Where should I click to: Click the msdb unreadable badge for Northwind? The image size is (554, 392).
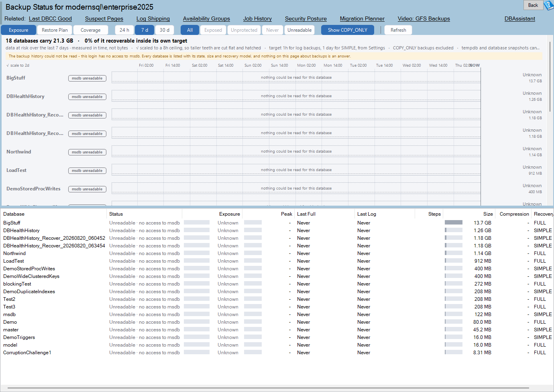(x=87, y=152)
